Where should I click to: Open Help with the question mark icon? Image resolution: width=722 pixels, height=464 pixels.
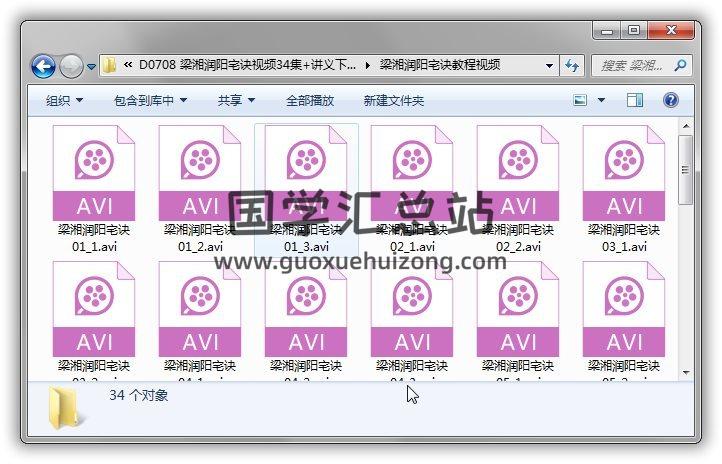point(671,100)
